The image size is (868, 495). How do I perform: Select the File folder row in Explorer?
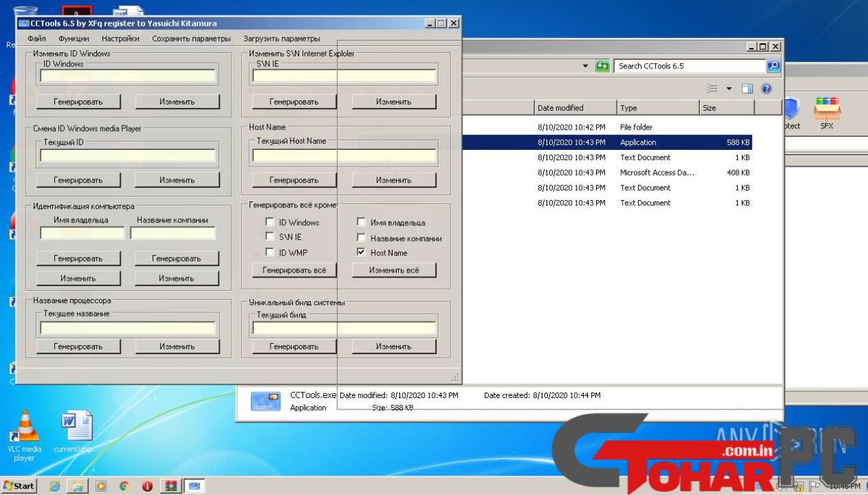(607, 127)
